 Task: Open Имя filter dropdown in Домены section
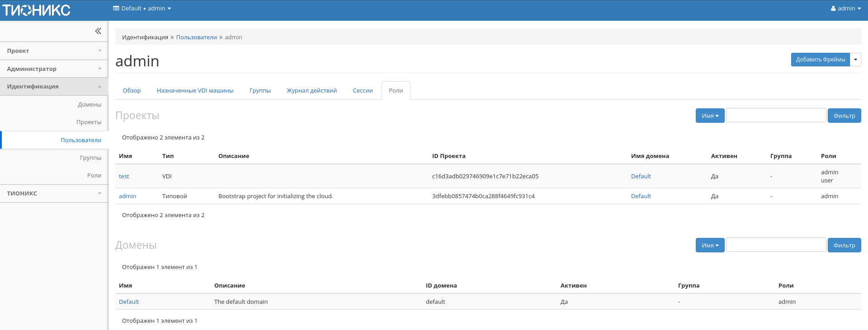coord(710,246)
